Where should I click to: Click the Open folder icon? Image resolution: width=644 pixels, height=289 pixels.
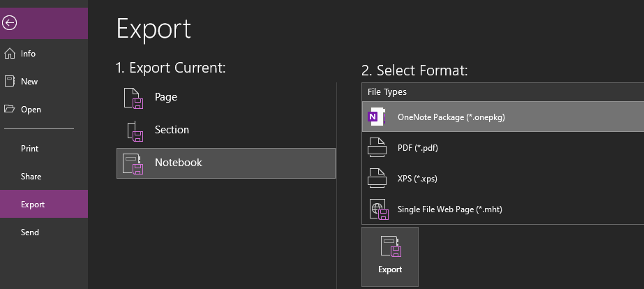[x=10, y=110]
